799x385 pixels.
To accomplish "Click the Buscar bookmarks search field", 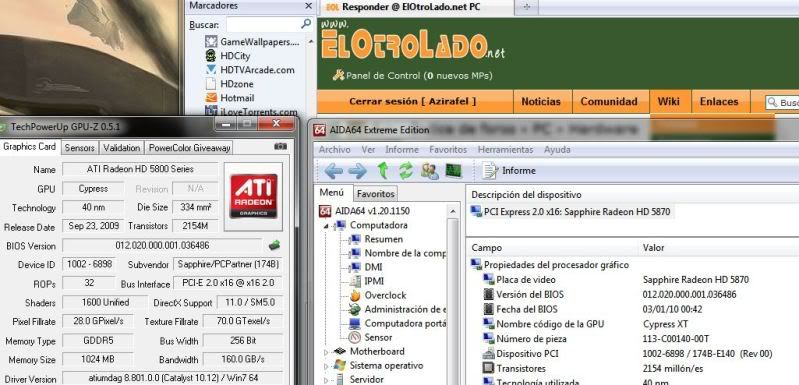I will (262, 24).
